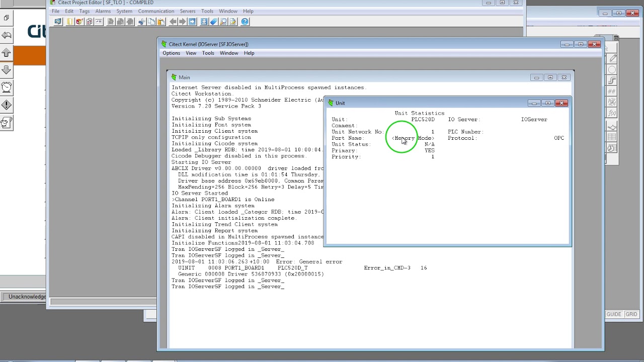
Task: Click the Paste clipboard toolbar icon
Action: click(x=161, y=22)
